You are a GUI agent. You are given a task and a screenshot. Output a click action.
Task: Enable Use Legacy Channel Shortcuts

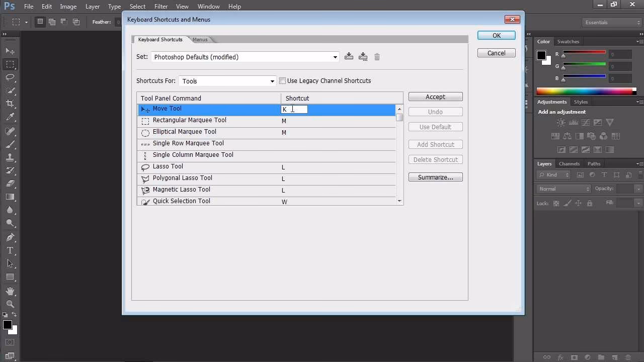tap(282, 80)
